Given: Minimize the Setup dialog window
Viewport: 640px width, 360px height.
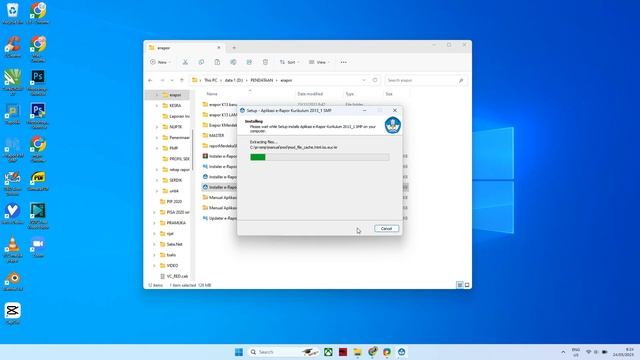Looking at the screenshot, I should pos(364,111).
